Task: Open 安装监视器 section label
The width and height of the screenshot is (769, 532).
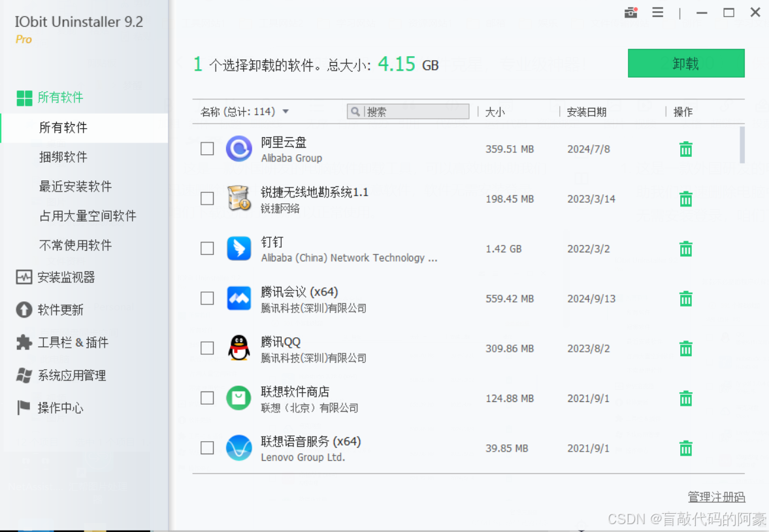Action: pos(66,277)
